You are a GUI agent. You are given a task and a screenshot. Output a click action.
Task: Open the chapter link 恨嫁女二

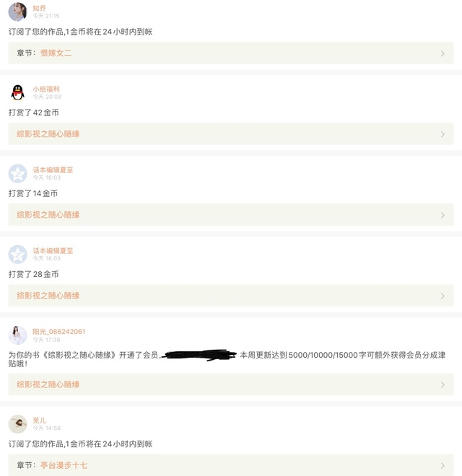pos(56,53)
